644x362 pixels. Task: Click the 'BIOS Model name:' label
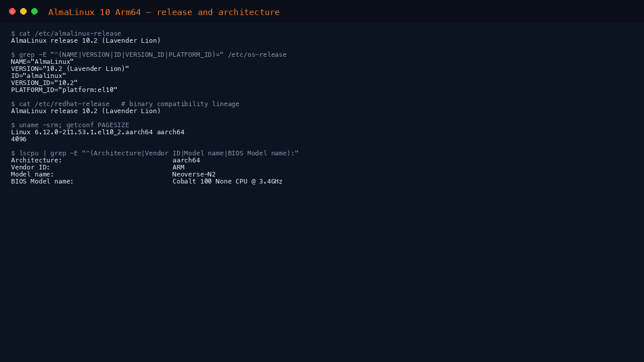tap(42, 182)
